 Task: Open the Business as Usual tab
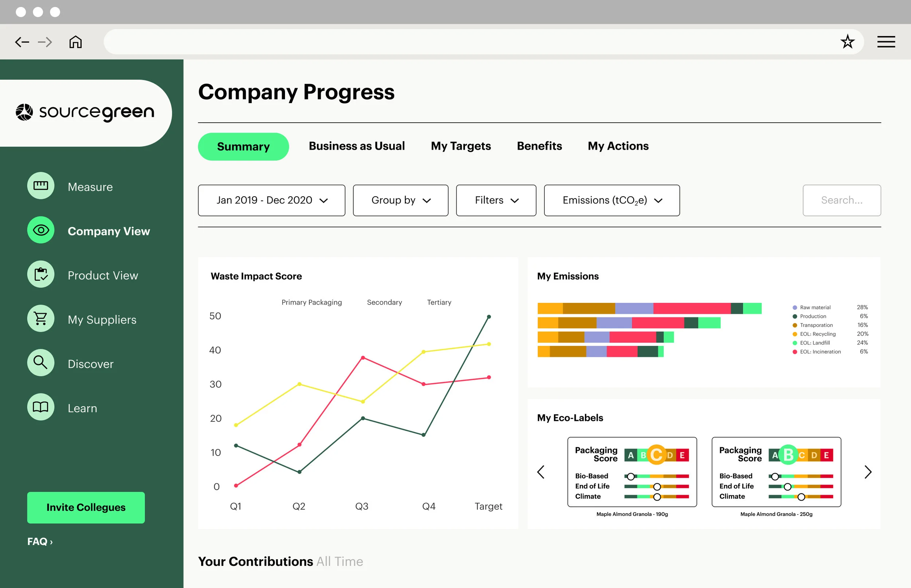[356, 146]
